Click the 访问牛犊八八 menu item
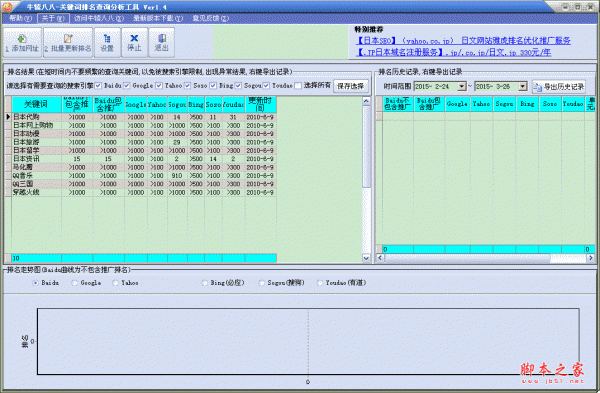The height and width of the screenshot is (393, 600). [x=99, y=18]
